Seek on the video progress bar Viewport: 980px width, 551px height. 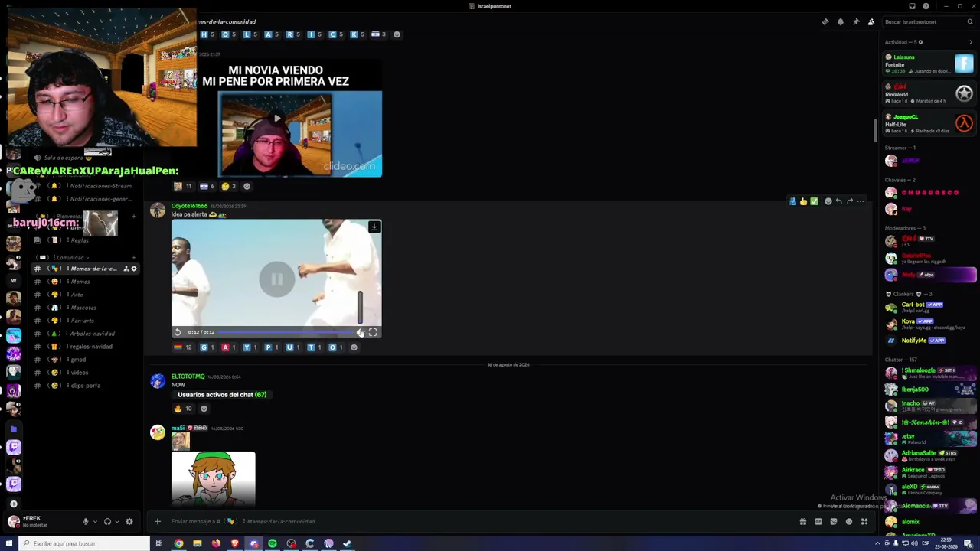(286, 332)
